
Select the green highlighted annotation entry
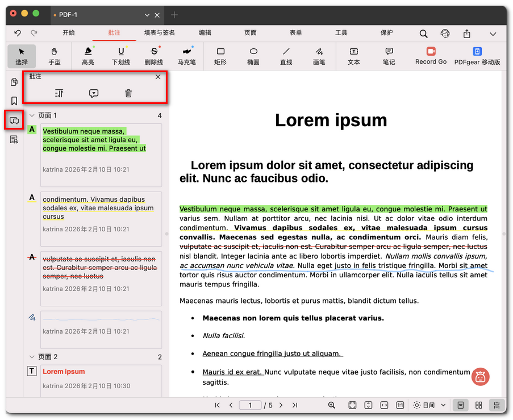[101, 155]
